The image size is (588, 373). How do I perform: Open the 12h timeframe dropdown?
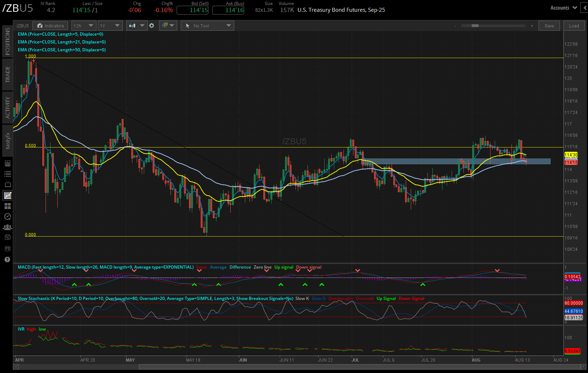pos(84,25)
